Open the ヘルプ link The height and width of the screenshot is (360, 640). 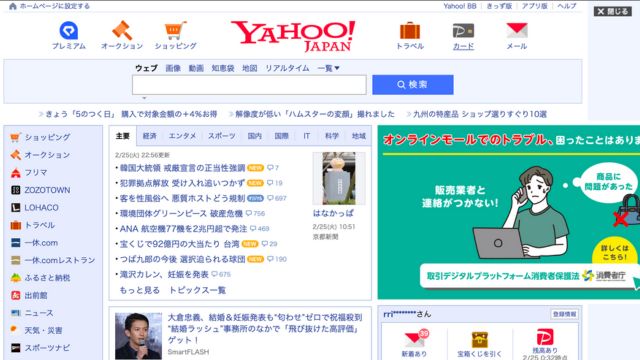point(567,6)
